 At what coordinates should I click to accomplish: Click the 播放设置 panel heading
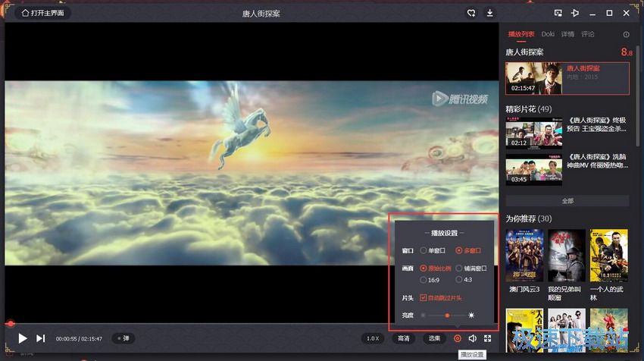tap(444, 233)
